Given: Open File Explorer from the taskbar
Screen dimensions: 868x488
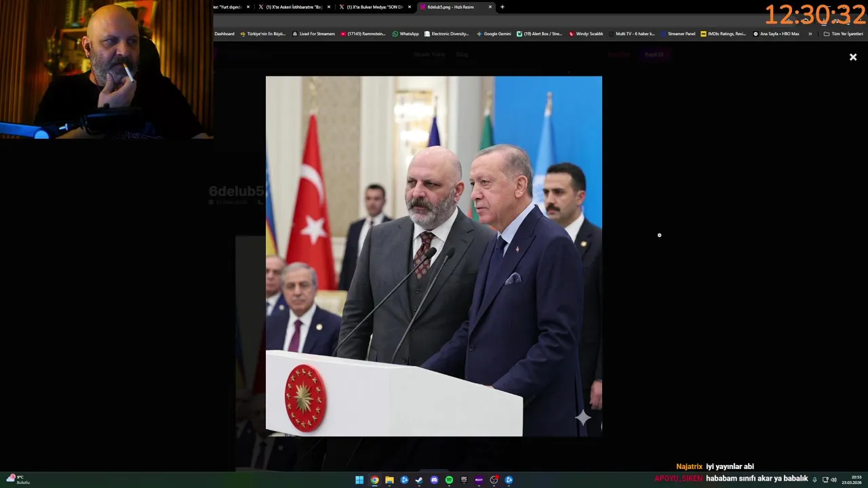Looking at the screenshot, I should click(389, 480).
